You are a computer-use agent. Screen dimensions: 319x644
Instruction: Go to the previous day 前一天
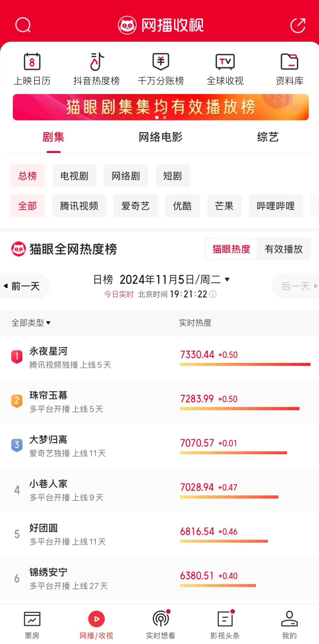25,286
